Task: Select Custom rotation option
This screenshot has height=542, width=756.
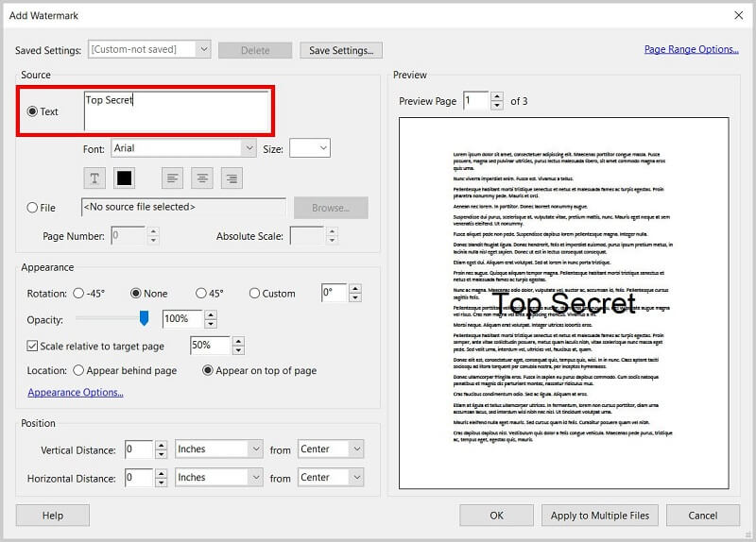Action: coord(254,294)
